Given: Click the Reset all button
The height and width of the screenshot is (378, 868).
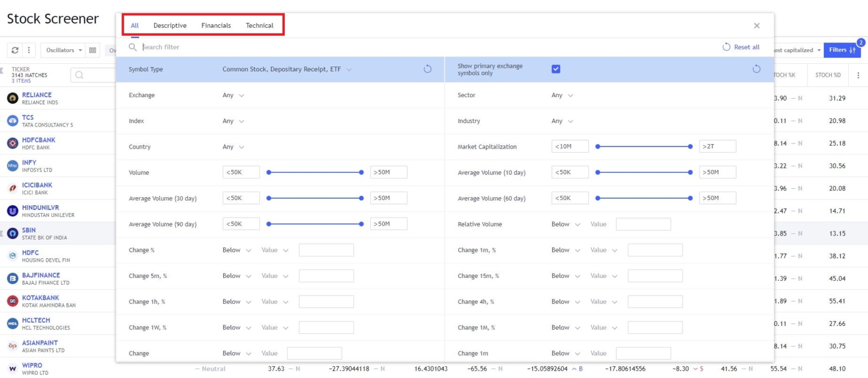Looking at the screenshot, I should click(x=741, y=47).
